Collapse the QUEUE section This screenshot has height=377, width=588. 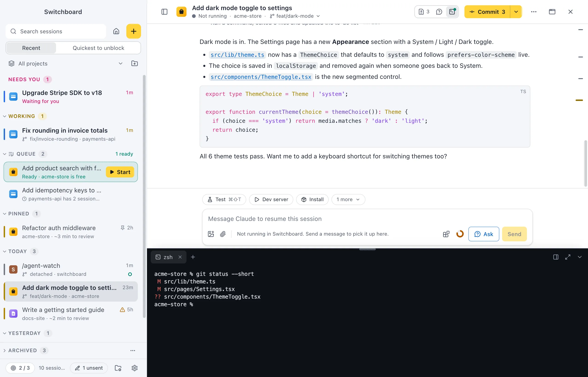point(5,154)
